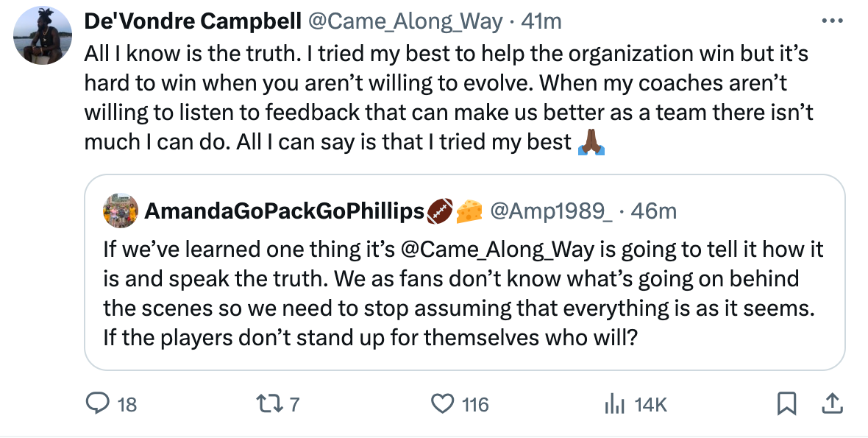The height and width of the screenshot is (438, 868).
Task: Click the 14K views count
Action: click(650, 404)
